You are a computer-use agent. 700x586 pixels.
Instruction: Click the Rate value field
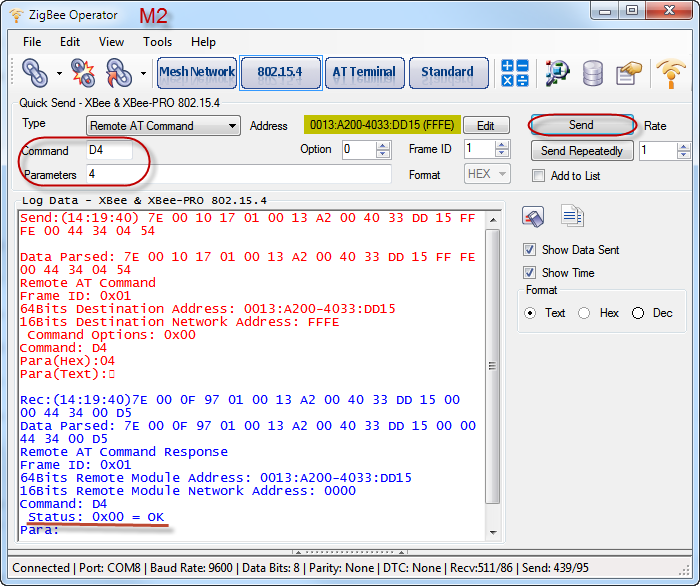[x=658, y=151]
